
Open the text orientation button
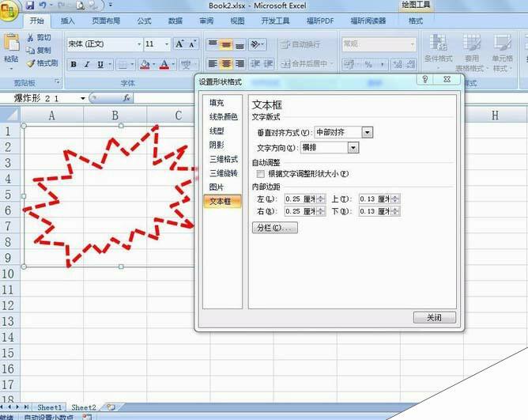[257, 44]
